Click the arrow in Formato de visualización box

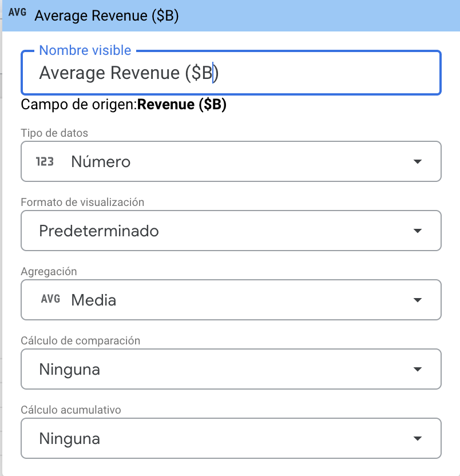(x=417, y=231)
